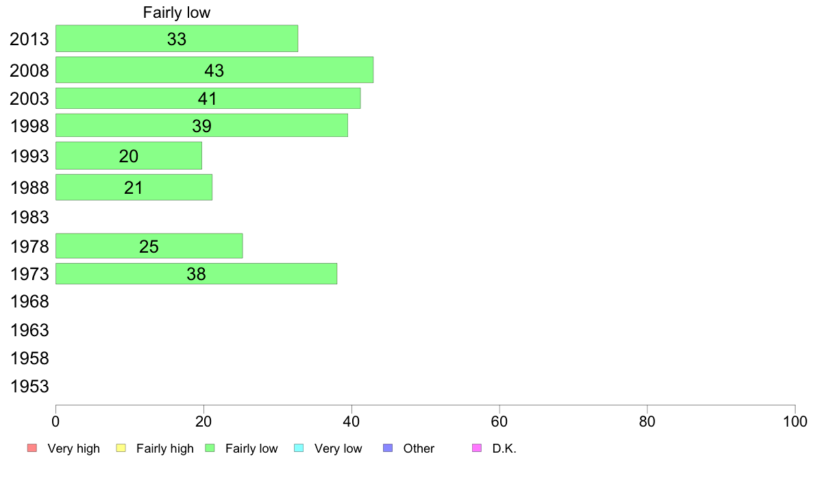Click the 1983 year axis label
Screen dimensions: 814x504
point(29,217)
